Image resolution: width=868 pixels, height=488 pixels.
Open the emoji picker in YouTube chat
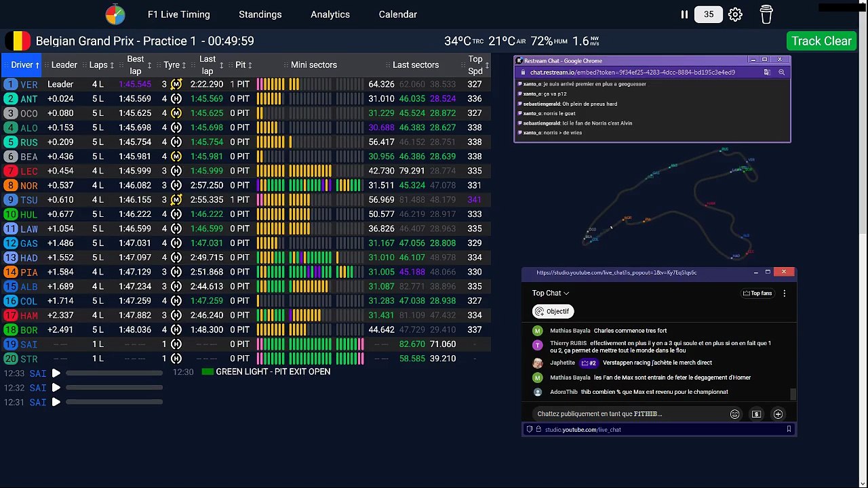tap(734, 414)
